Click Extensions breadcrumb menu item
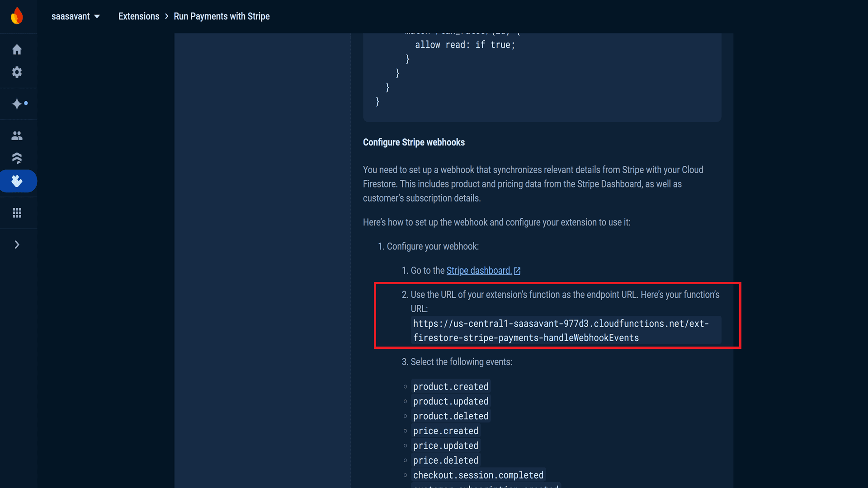The width and height of the screenshot is (868, 488). coord(139,16)
